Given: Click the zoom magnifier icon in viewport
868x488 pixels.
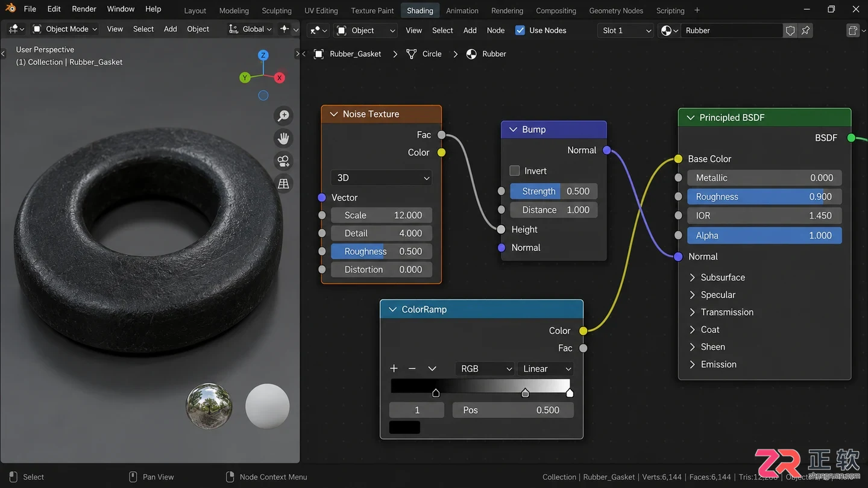Looking at the screenshot, I should (x=283, y=116).
